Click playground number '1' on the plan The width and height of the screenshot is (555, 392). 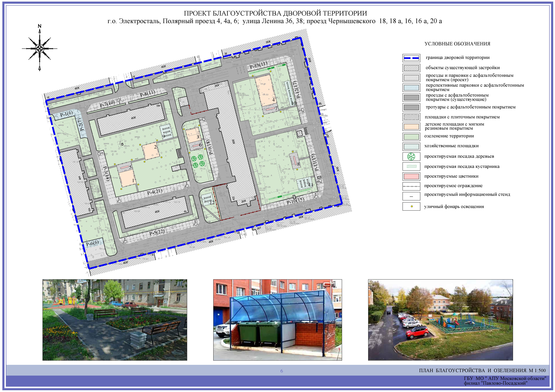(133, 180)
